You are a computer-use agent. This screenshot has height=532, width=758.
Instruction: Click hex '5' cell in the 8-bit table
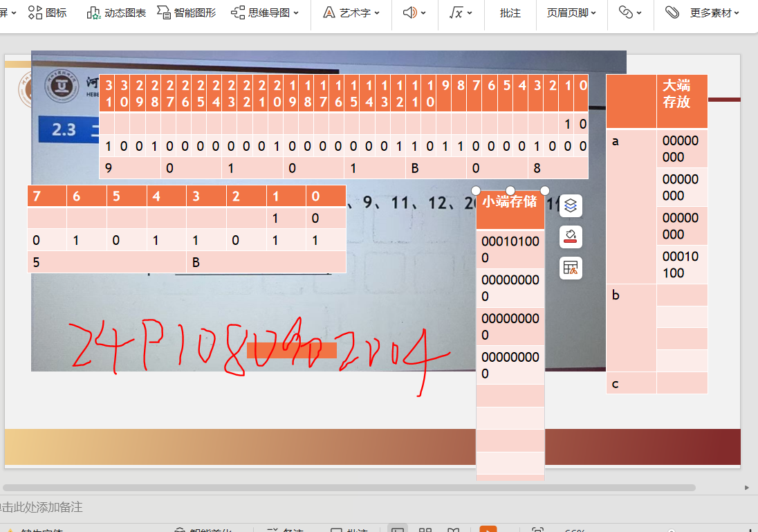tap(107, 262)
